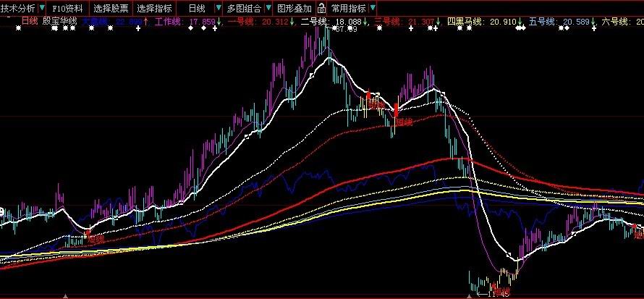The image size is (644, 299).
Task: Open the F10资料 page
Action: [67, 8]
